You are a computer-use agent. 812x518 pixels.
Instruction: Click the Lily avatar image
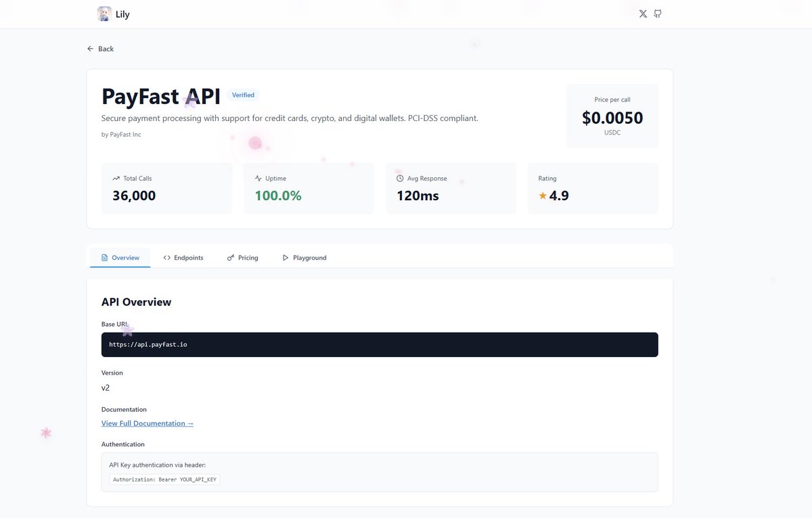pyautogui.click(x=104, y=14)
